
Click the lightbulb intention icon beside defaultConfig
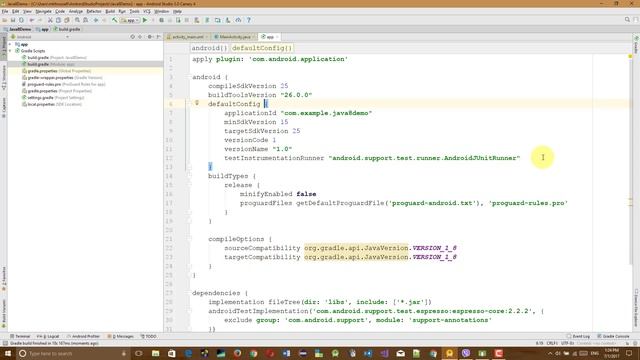(x=197, y=103)
